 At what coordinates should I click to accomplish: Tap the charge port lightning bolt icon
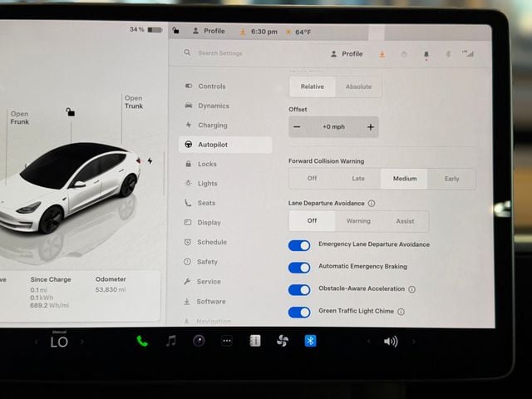pos(150,160)
